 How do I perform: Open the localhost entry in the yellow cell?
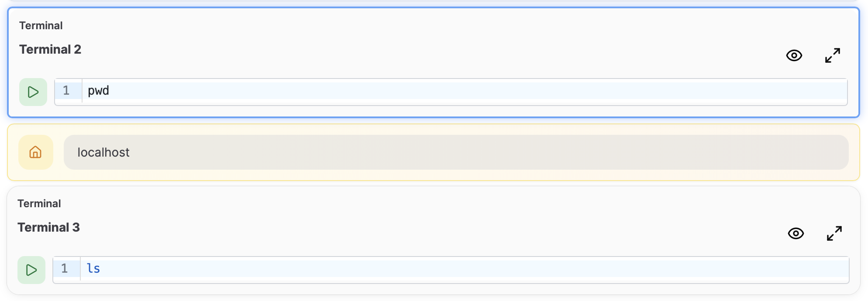click(x=103, y=152)
